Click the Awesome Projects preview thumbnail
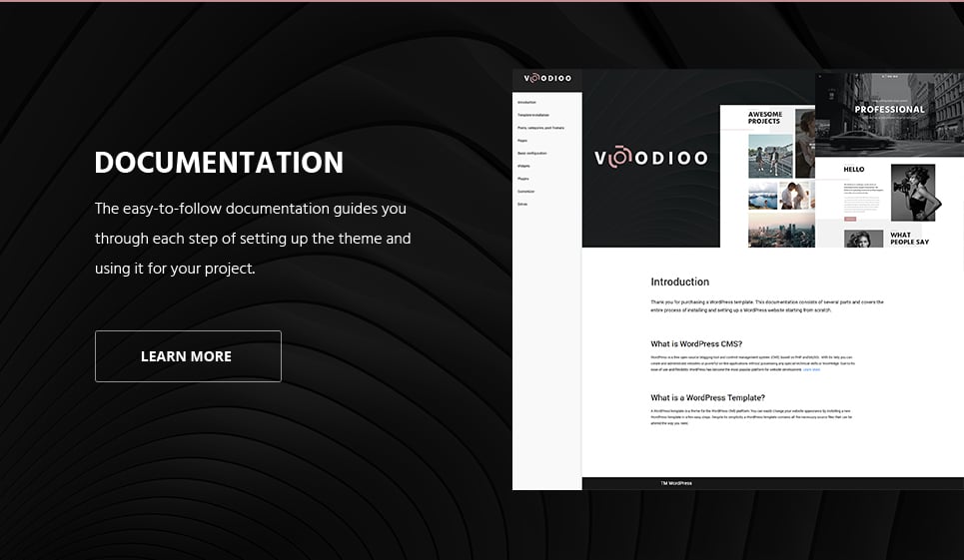964x560 pixels. tap(768, 177)
